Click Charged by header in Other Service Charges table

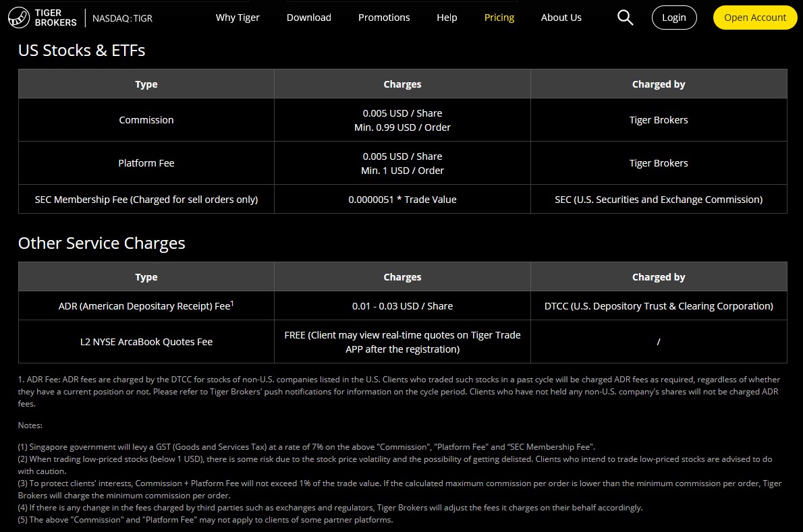pos(659,276)
